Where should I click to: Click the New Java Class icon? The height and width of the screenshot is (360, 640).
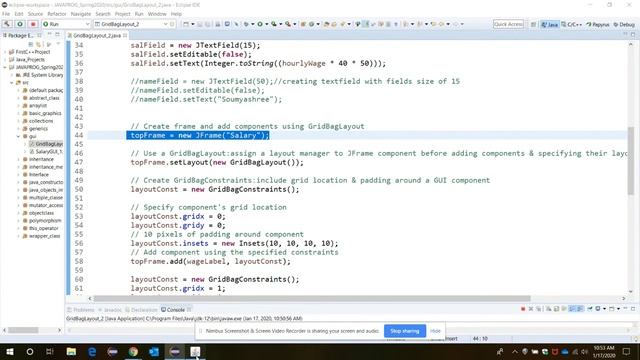click(311, 24)
